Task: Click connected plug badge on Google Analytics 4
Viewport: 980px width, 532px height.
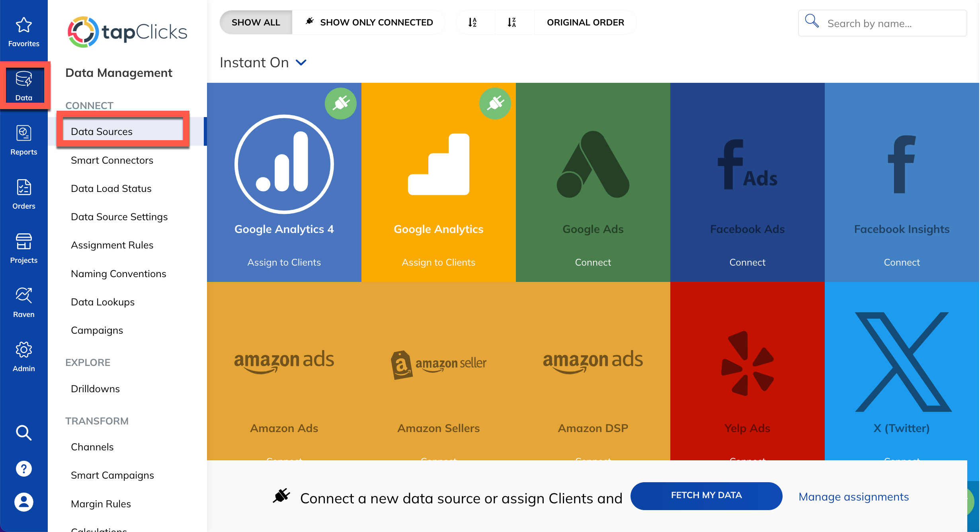Action: 341,104
